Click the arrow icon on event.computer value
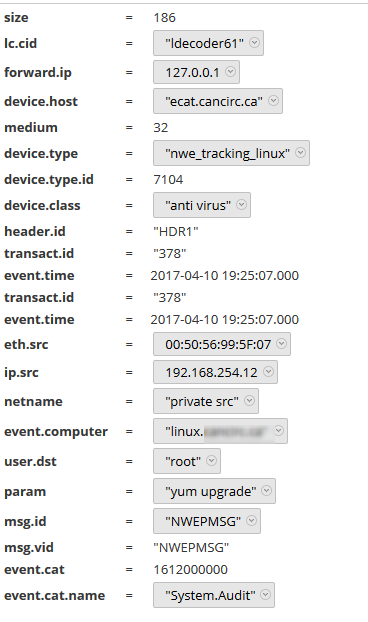 click(x=279, y=430)
